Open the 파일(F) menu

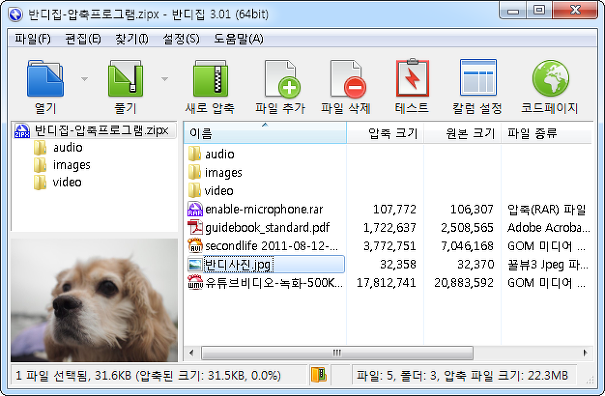(33, 39)
